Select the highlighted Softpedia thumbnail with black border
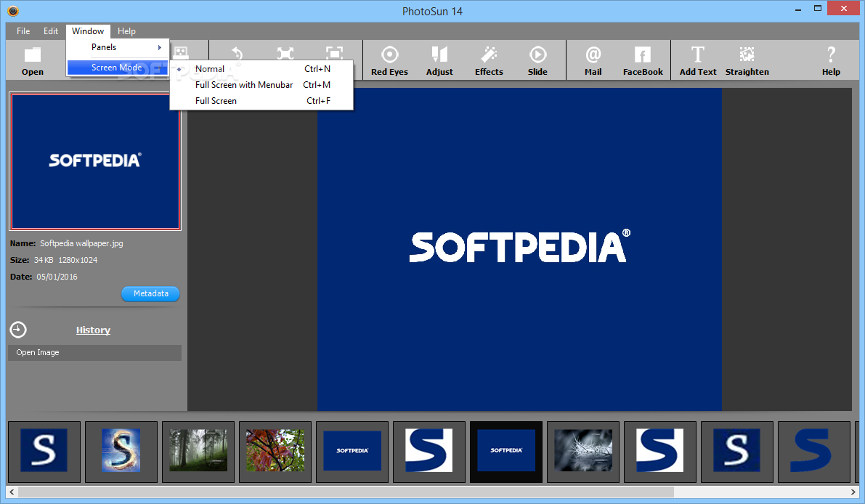Viewport: 865px width, 504px height. point(506,452)
